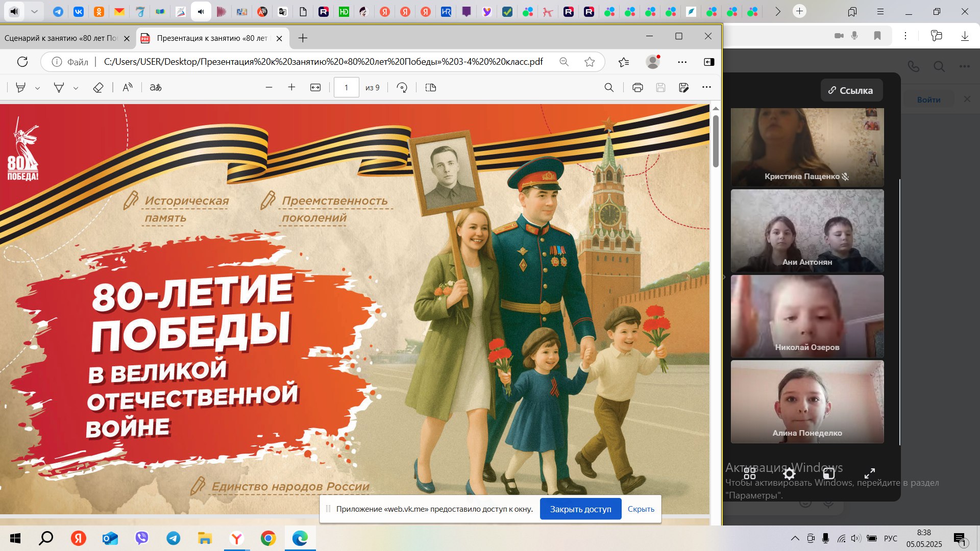Screen dimensions: 980x551
Task: Open phone call icon in VK messenger header
Action: tap(914, 66)
